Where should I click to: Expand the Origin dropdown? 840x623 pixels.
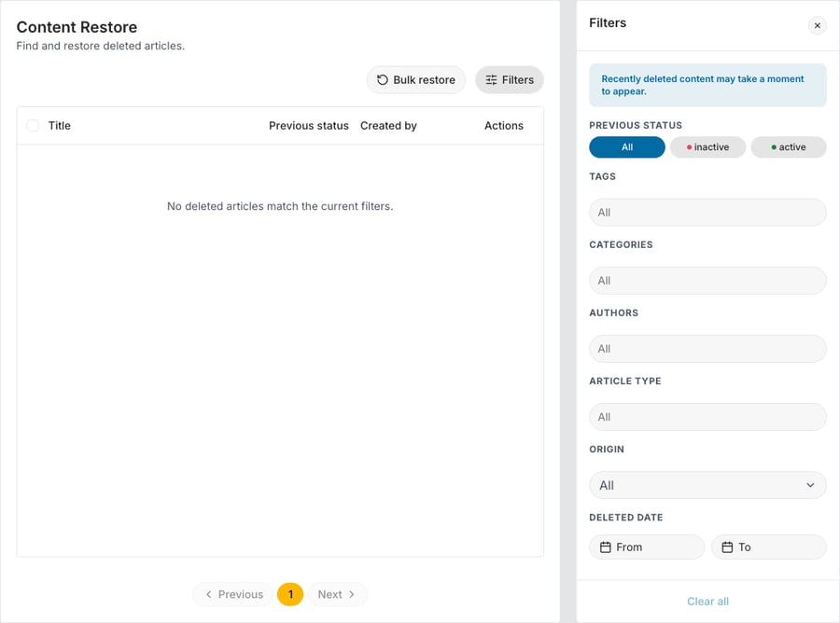[707, 485]
